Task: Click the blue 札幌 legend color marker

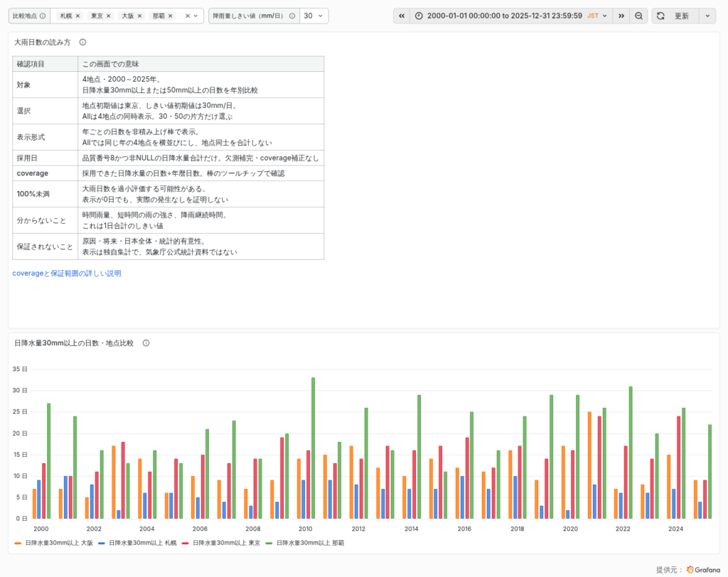Action: (x=102, y=543)
